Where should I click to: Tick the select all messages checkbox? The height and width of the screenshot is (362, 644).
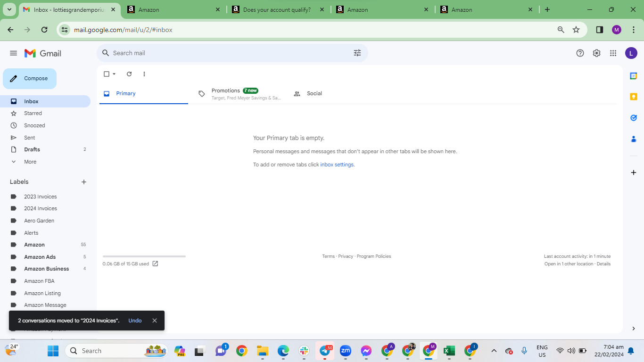(107, 74)
